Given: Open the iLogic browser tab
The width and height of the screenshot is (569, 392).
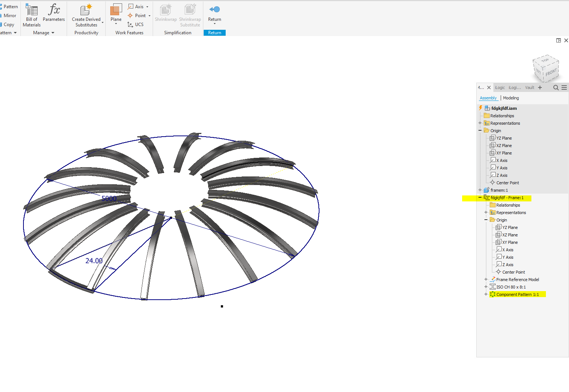Looking at the screenshot, I should tap(500, 87).
